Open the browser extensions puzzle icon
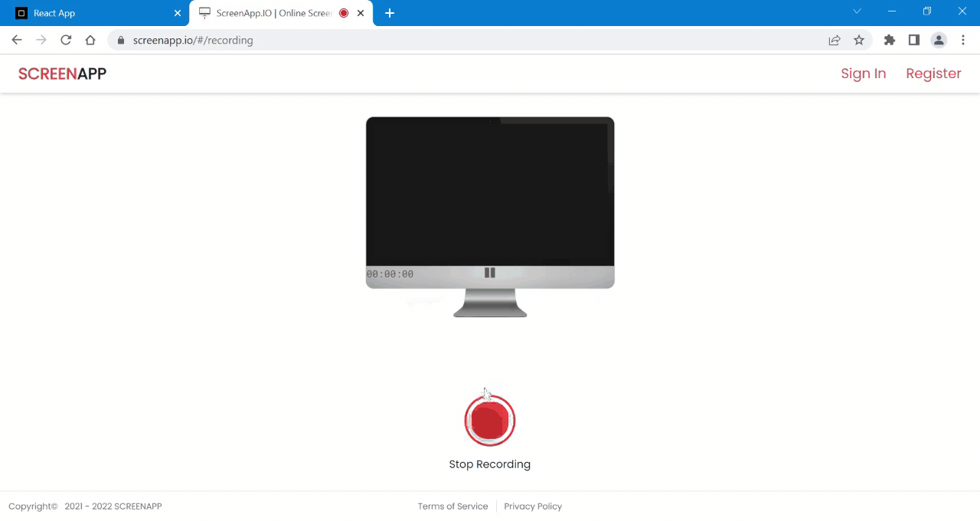Image resolution: width=980 pixels, height=521 pixels. tap(889, 40)
